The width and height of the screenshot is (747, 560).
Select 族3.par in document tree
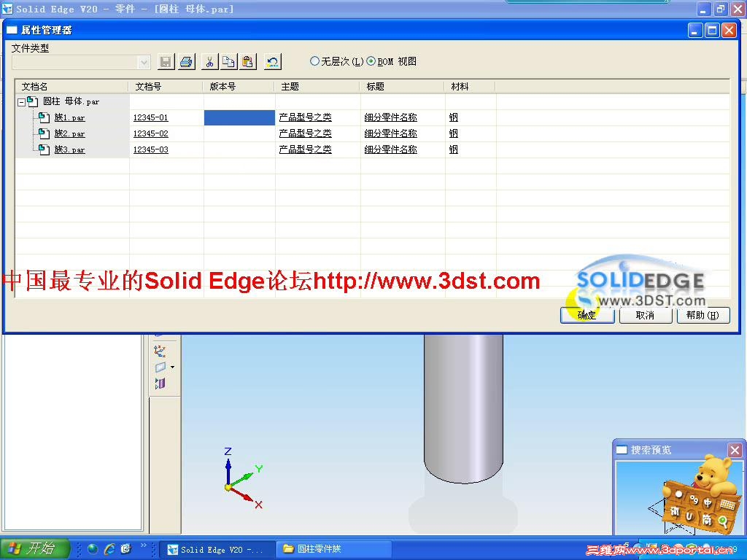[x=69, y=149]
